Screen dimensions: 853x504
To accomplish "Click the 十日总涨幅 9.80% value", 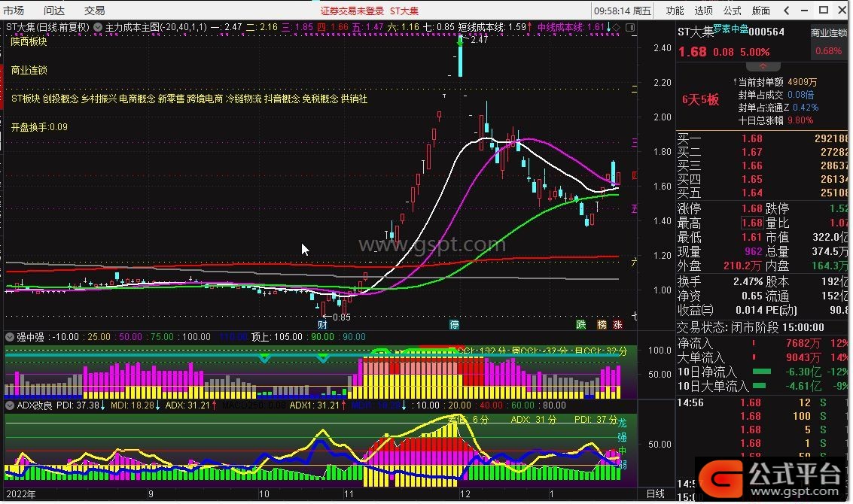I will coord(800,120).
